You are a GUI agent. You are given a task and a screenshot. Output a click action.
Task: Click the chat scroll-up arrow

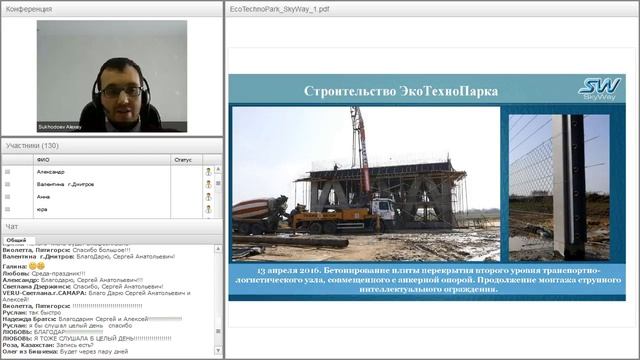coord(218,249)
